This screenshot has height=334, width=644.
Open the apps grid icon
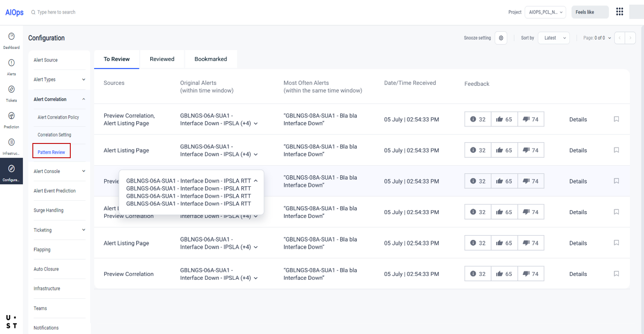(619, 12)
